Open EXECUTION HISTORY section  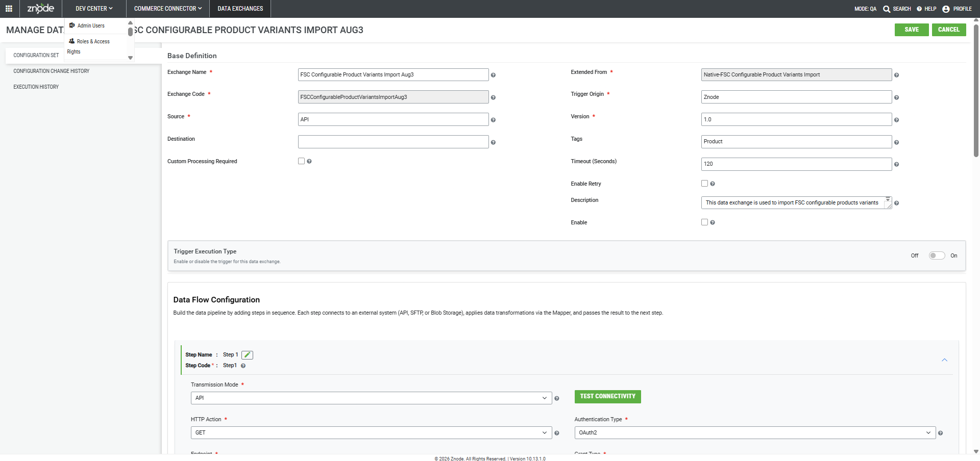(x=36, y=87)
